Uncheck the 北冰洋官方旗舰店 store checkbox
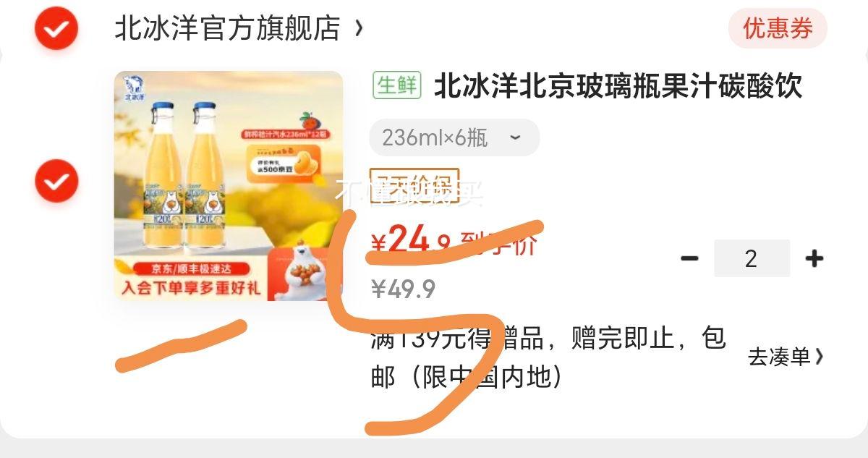Image resolution: width=868 pixels, height=458 pixels. [56, 29]
